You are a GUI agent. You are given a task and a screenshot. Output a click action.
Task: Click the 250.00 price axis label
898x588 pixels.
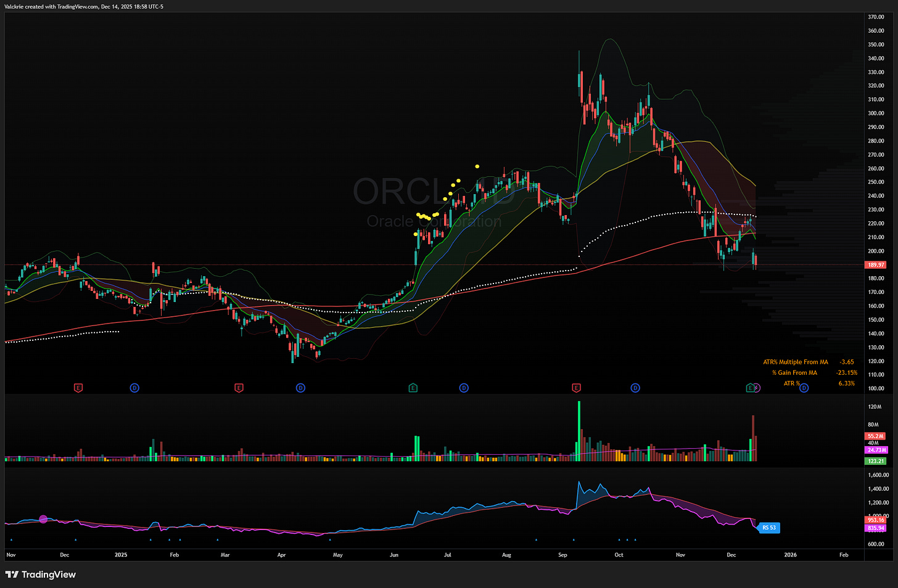point(876,182)
